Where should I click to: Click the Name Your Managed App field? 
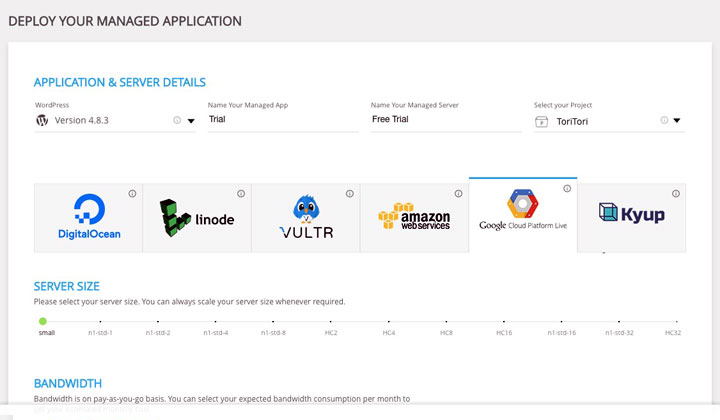[283, 120]
